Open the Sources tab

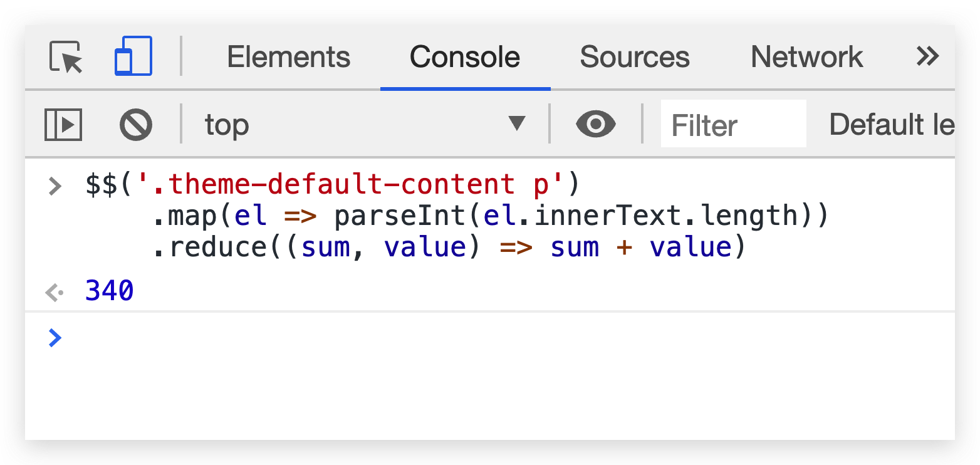635,57
